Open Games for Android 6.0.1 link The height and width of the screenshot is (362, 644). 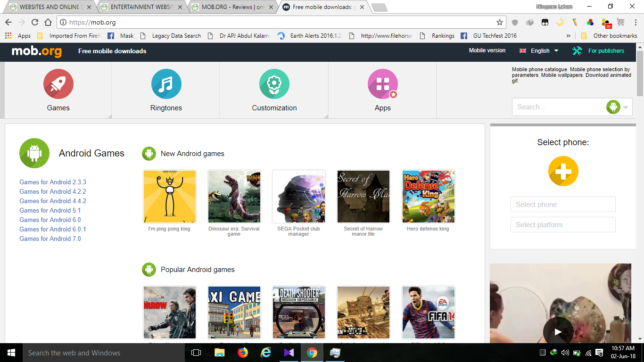click(x=53, y=229)
